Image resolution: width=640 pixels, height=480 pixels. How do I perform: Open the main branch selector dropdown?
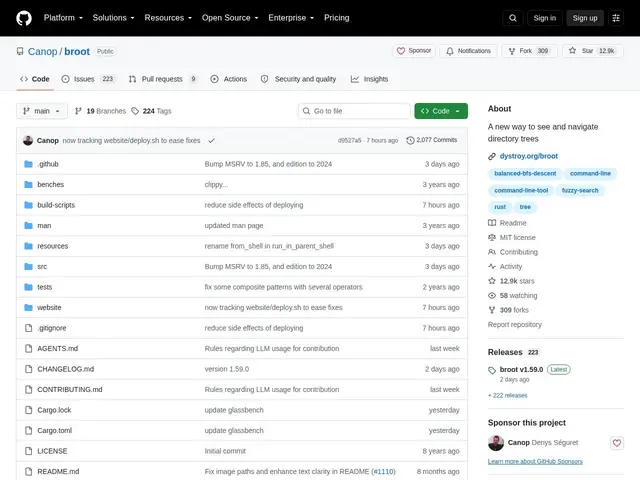42,111
